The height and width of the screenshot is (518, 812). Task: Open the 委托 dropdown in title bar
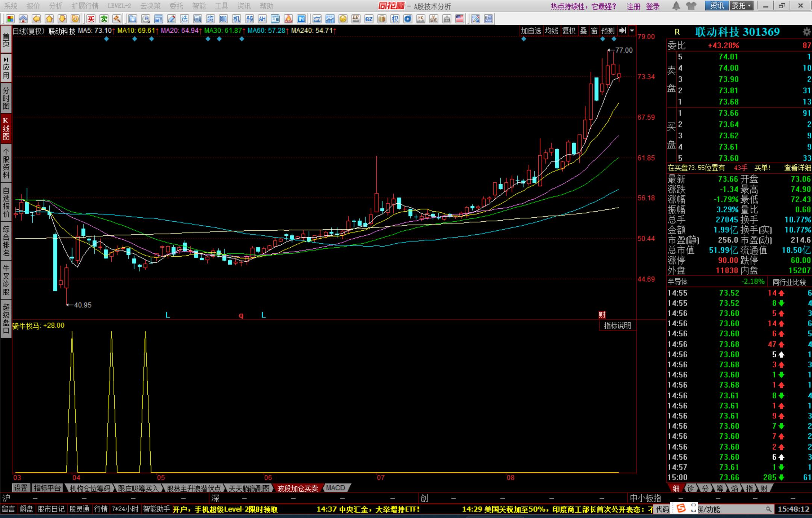click(x=741, y=6)
